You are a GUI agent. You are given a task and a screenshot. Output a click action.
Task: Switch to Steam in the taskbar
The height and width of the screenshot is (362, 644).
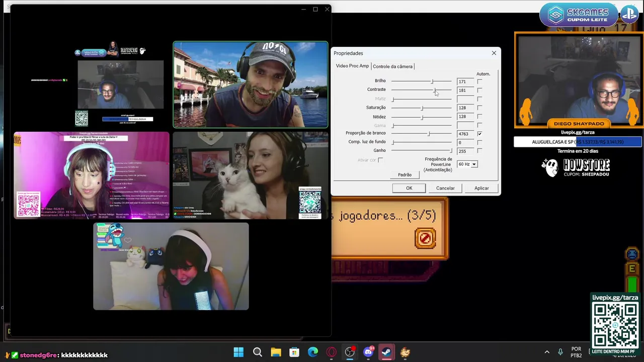click(x=386, y=352)
